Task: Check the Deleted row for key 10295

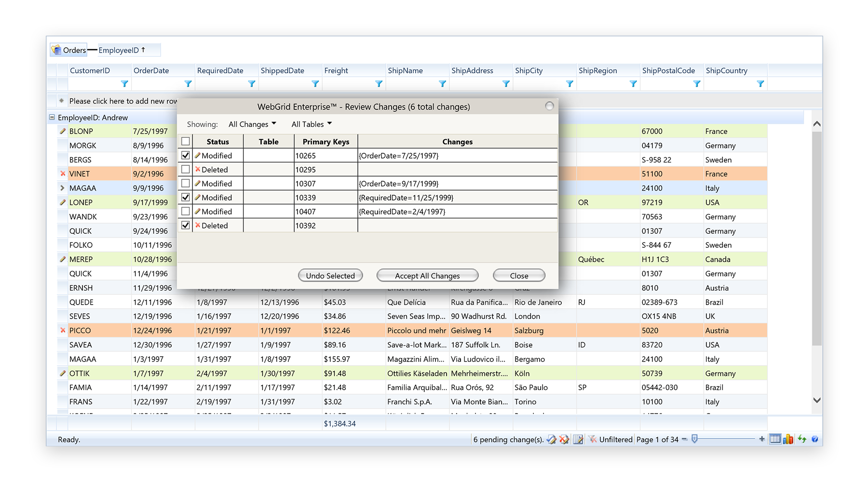Action: [x=186, y=170]
